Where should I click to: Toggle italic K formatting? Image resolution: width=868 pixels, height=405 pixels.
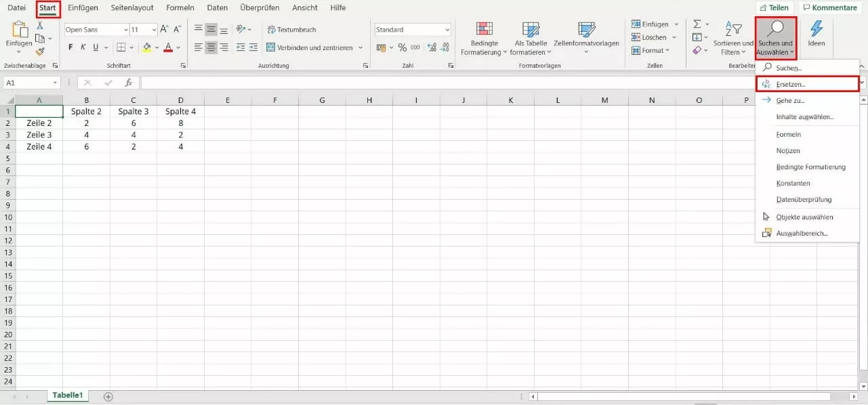click(83, 47)
